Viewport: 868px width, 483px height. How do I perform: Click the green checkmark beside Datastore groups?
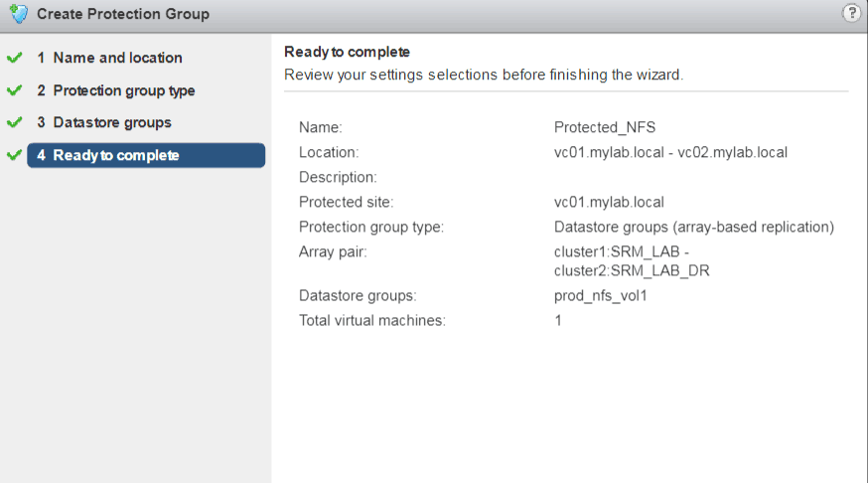(14, 123)
